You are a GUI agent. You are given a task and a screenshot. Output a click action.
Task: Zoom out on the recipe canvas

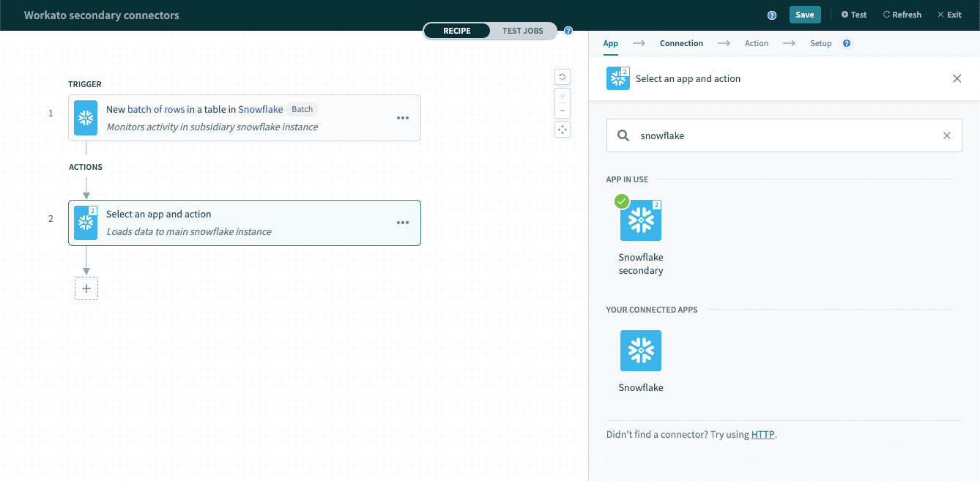click(x=562, y=111)
